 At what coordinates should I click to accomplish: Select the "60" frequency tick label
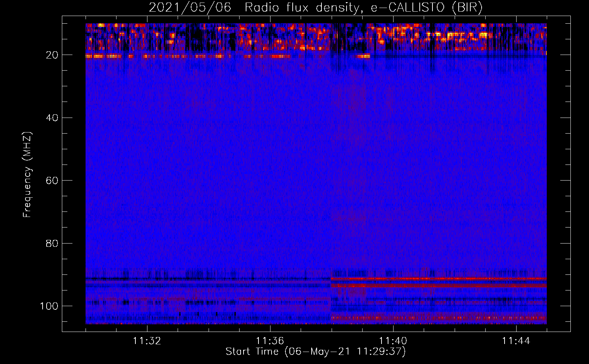pyautogui.click(x=52, y=181)
